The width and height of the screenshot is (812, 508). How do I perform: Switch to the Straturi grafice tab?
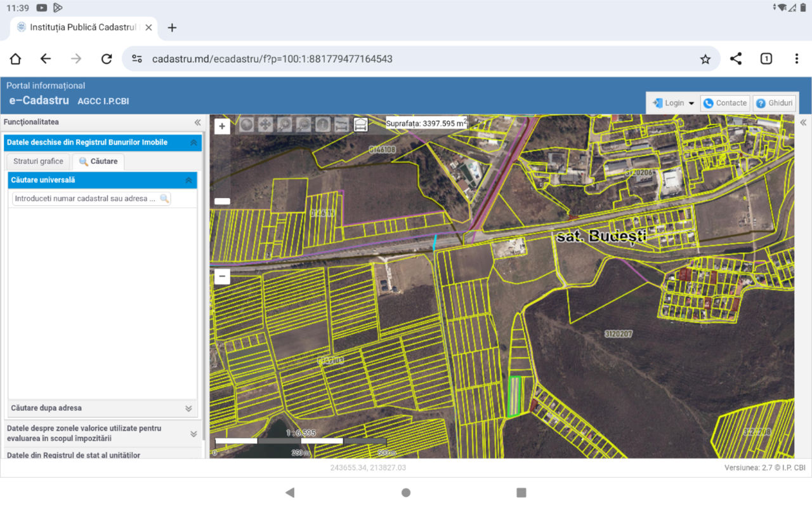pyautogui.click(x=38, y=161)
